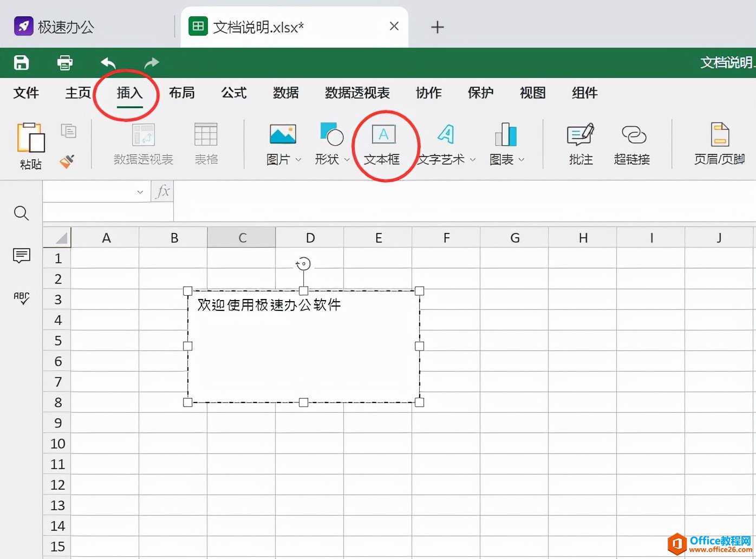Open a new tab with the plus button
Screen dimensions: 756x559
coord(437,27)
